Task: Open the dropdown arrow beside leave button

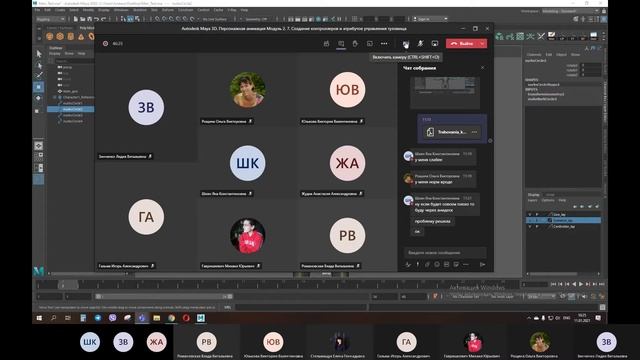Action: (482, 44)
